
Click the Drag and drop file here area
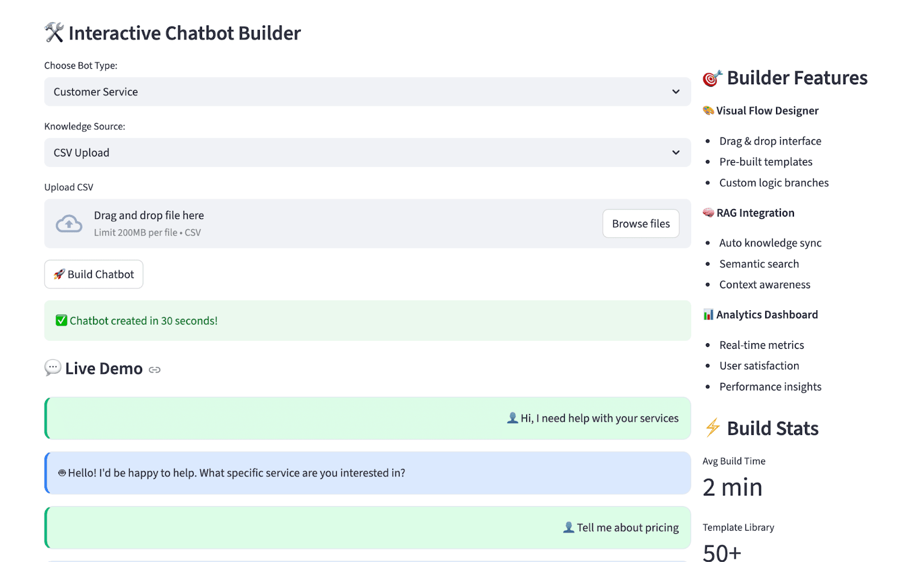[148, 215]
